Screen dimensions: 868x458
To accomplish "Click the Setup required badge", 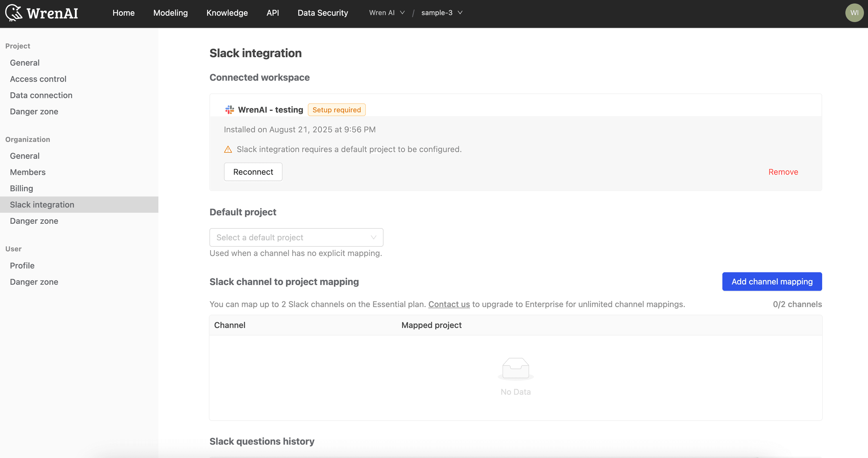I will click(336, 109).
